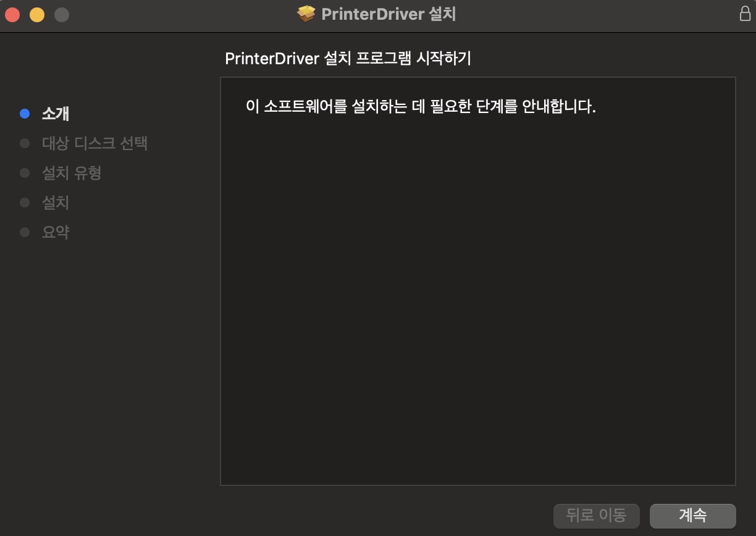Image resolution: width=756 pixels, height=536 pixels.
Task: Click the lock icon in title bar
Action: [x=745, y=14]
